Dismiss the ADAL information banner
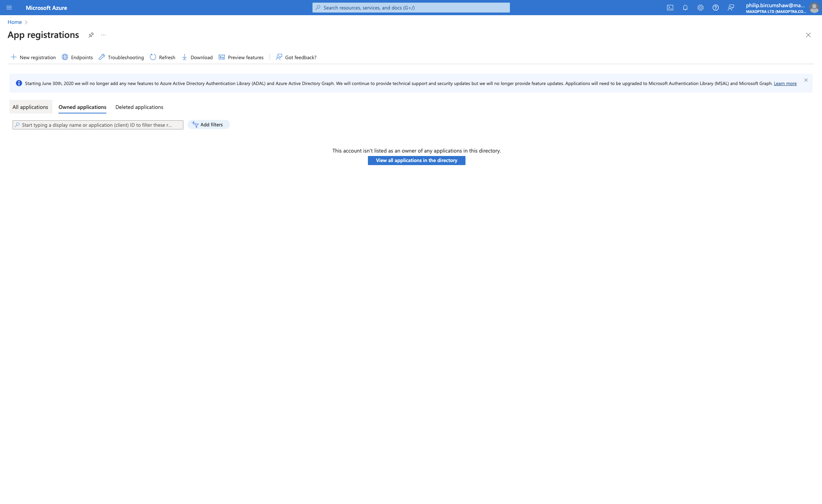The height and width of the screenshot is (504, 822). click(x=806, y=80)
